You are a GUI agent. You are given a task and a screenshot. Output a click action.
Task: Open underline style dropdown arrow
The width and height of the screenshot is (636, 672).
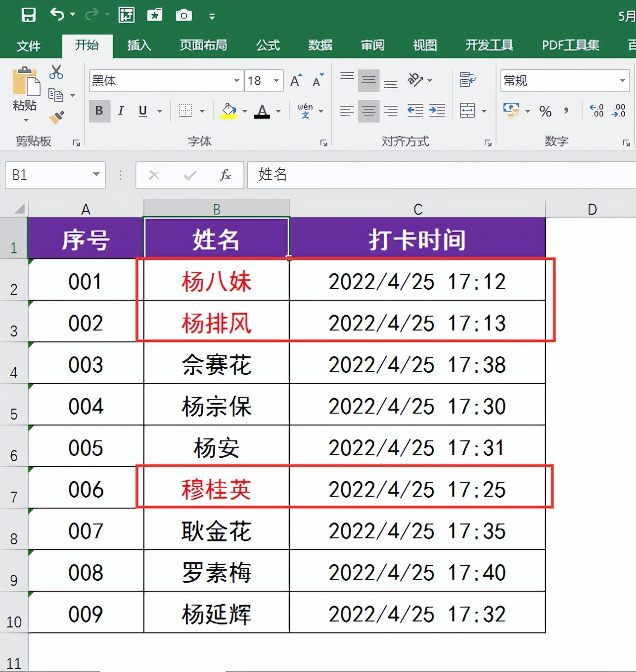point(160,111)
